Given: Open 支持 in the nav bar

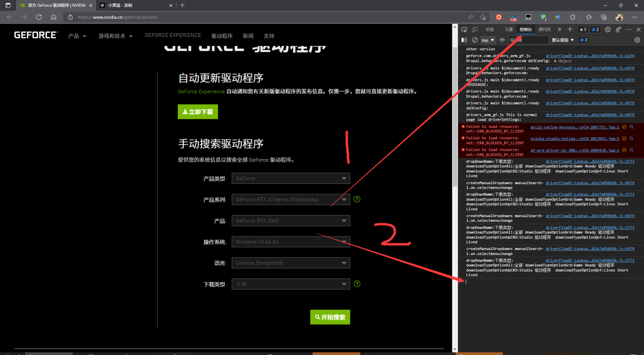Looking at the screenshot, I should [269, 36].
